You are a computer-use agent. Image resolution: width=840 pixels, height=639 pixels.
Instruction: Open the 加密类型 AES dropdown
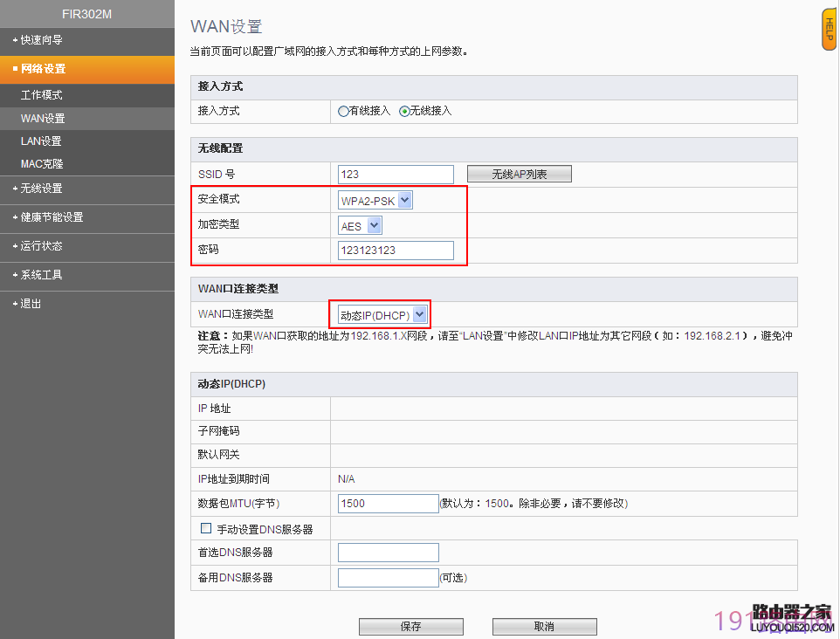pos(360,226)
